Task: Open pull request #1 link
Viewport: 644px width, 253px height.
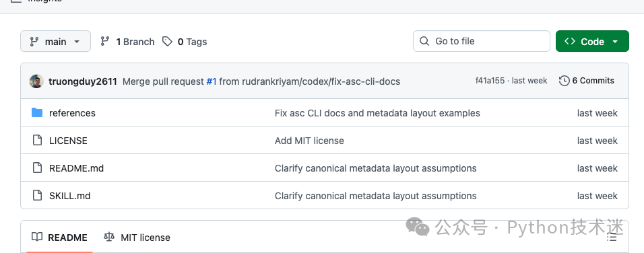Action: [212, 81]
